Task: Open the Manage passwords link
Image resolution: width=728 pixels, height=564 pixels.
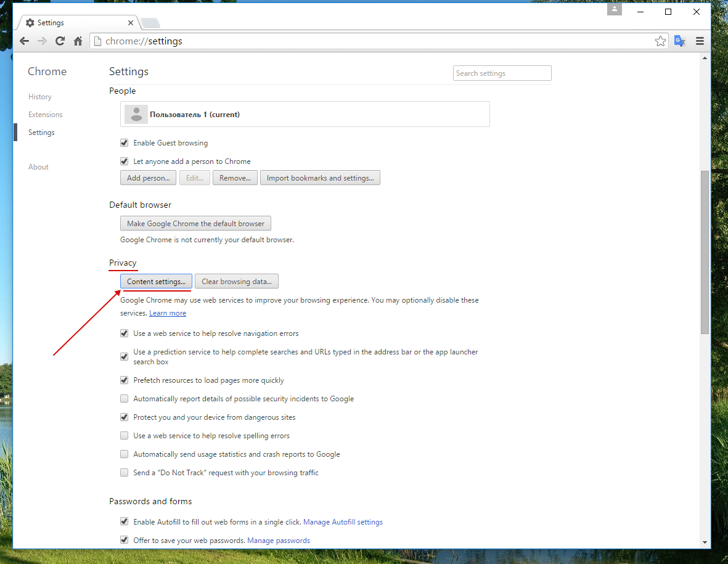Action: click(279, 541)
